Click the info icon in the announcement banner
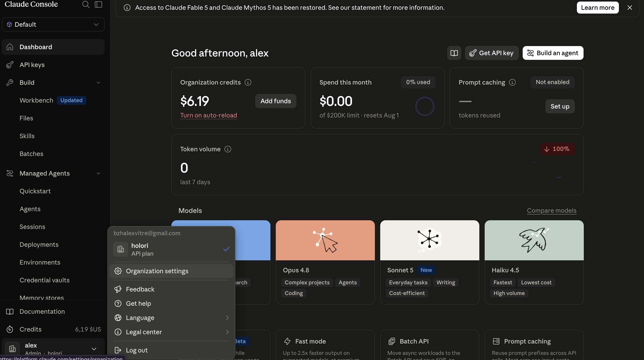The width and height of the screenshot is (644, 360). [x=127, y=8]
